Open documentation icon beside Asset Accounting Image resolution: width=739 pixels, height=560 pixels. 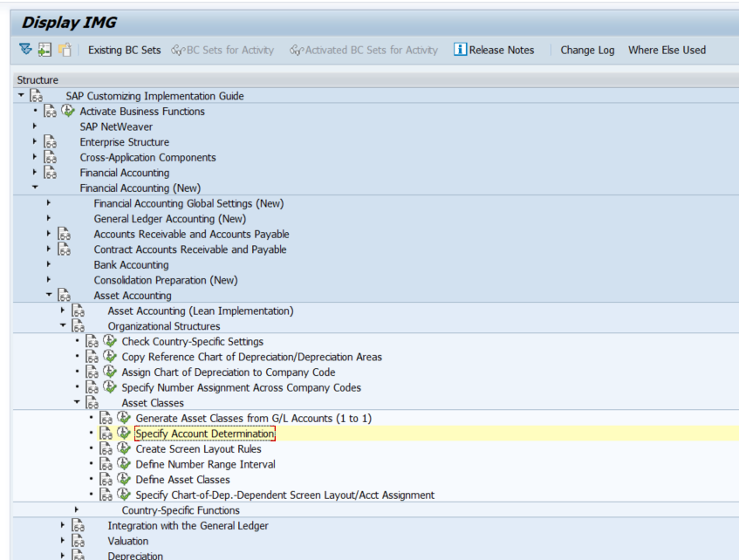click(64, 296)
